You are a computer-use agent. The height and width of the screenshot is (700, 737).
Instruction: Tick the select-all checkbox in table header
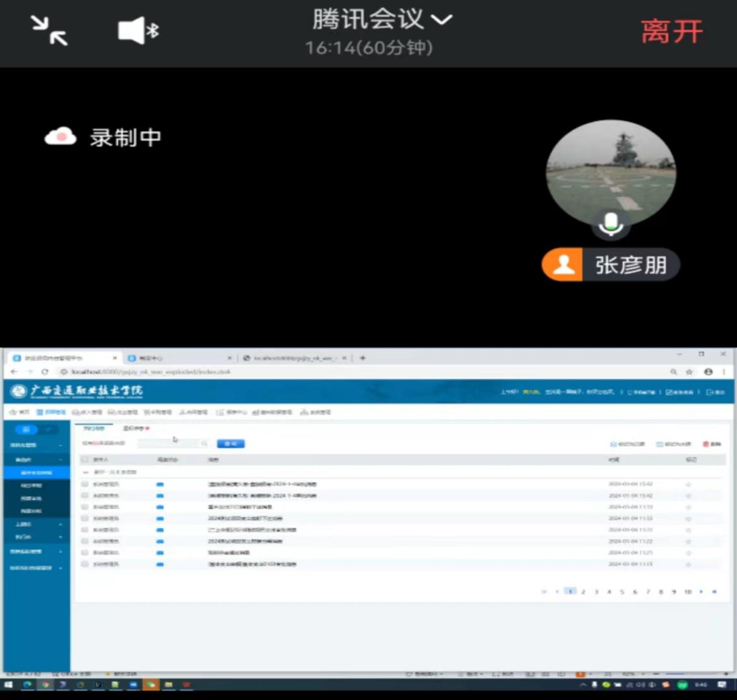(85, 460)
